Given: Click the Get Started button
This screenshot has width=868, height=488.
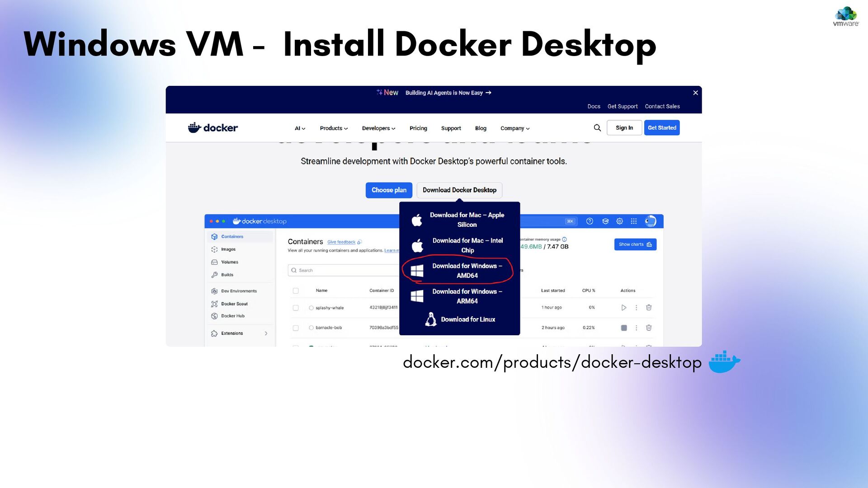Looking at the screenshot, I should 661,128.
